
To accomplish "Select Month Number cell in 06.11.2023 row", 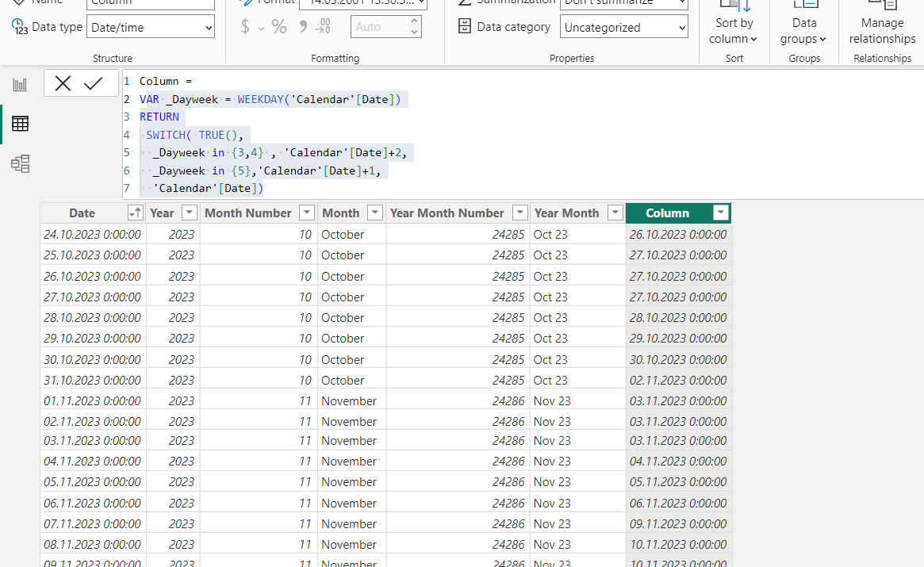I will [x=259, y=504].
